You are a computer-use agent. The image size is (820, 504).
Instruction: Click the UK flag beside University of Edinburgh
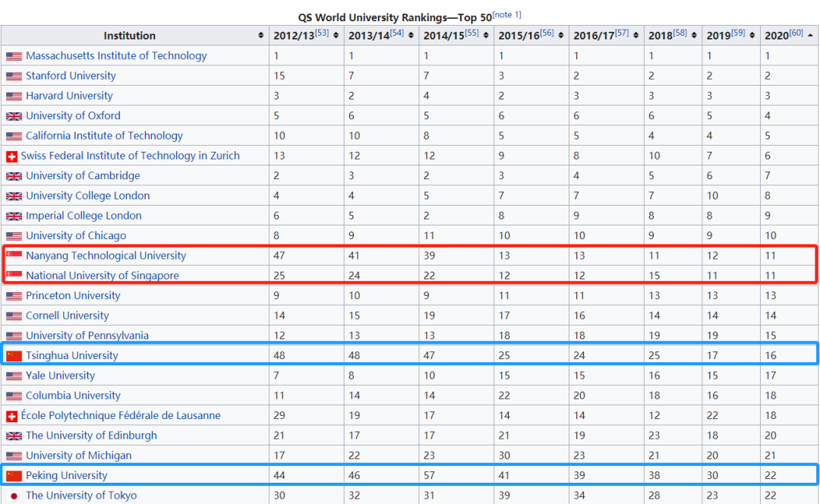pos(14,436)
